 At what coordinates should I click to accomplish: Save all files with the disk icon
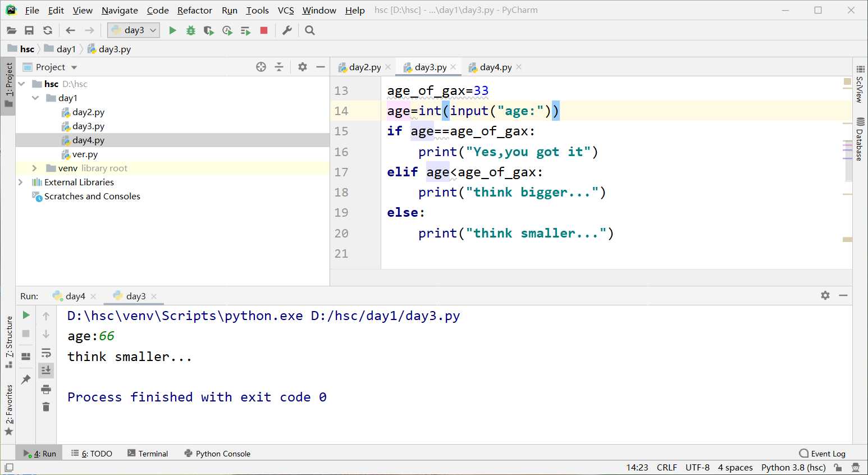click(29, 30)
